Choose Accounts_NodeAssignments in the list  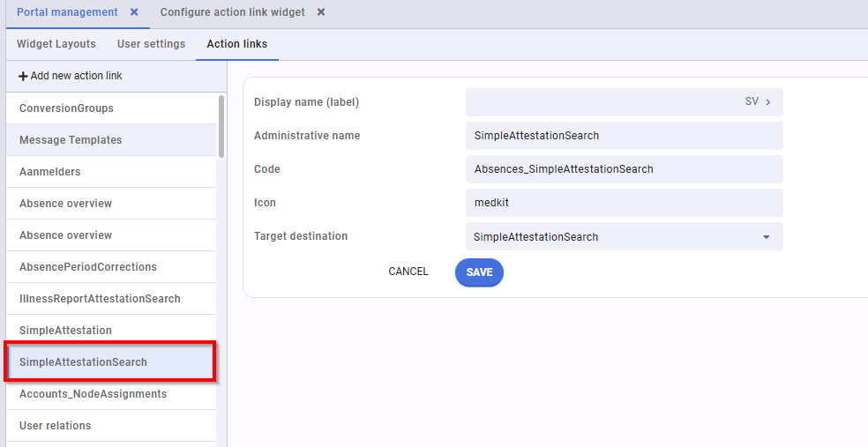pos(93,394)
